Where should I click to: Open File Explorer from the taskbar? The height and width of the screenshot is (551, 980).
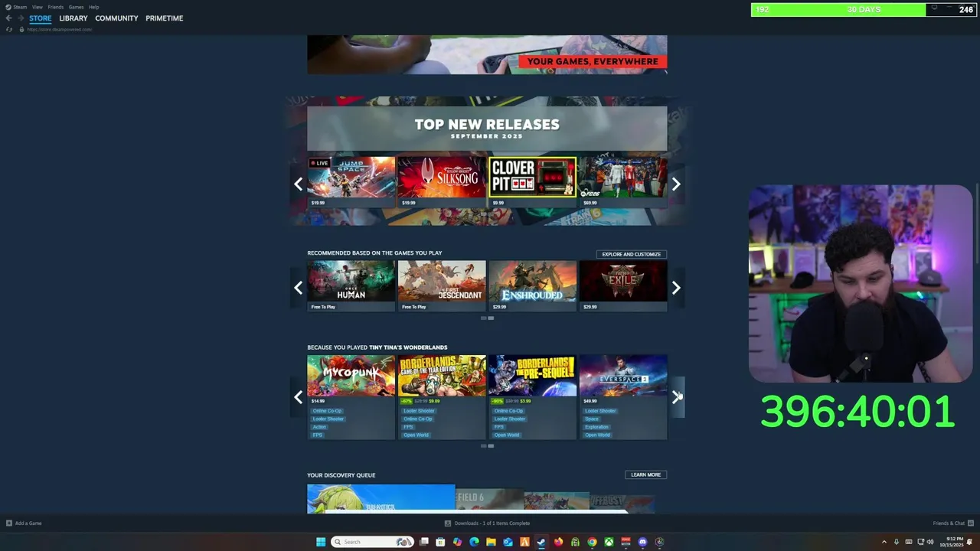(491, 542)
